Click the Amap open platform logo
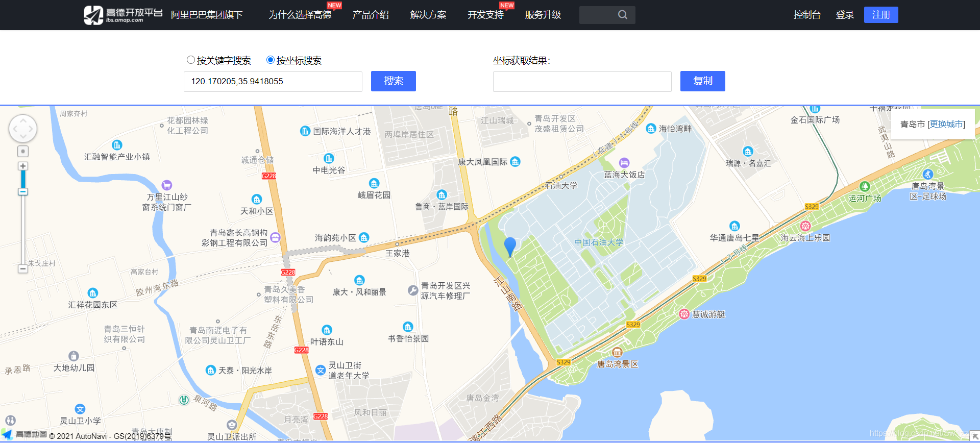The image size is (980, 443). coord(123,15)
